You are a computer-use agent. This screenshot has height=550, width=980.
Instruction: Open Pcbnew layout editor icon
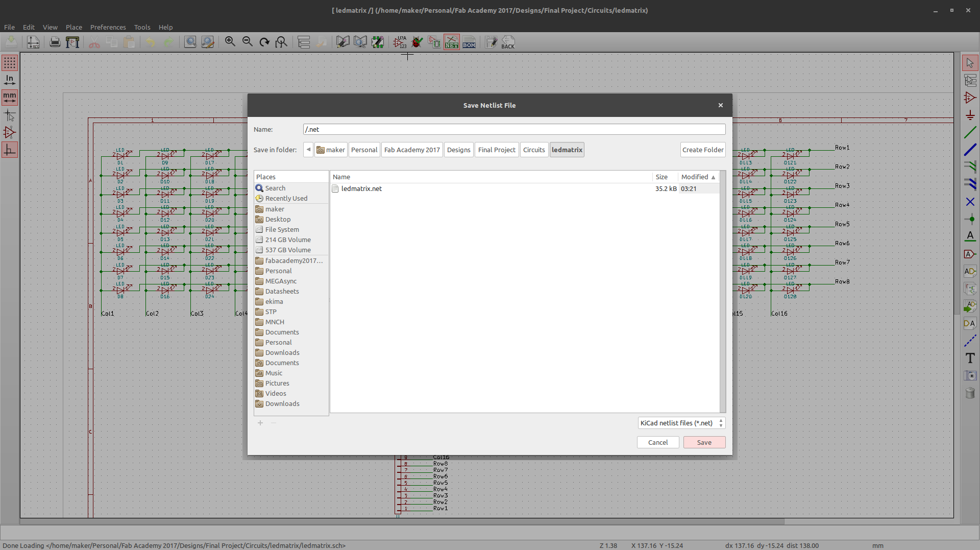point(491,42)
